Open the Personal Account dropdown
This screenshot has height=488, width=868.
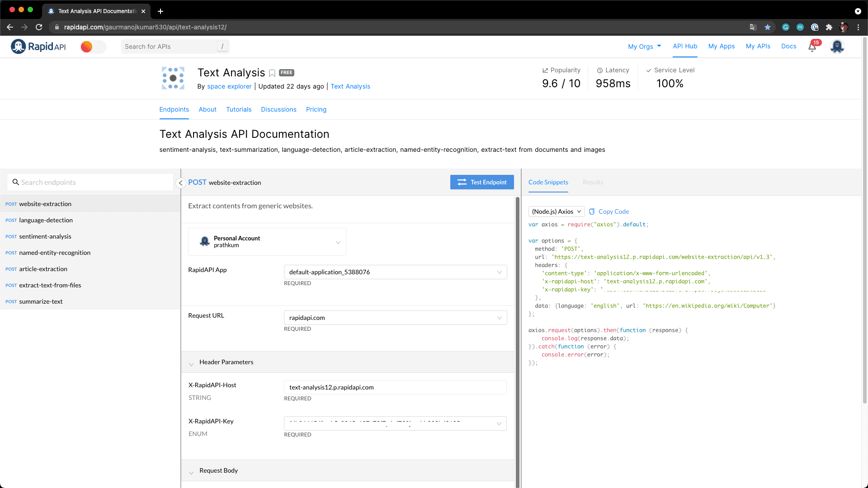[x=267, y=242]
